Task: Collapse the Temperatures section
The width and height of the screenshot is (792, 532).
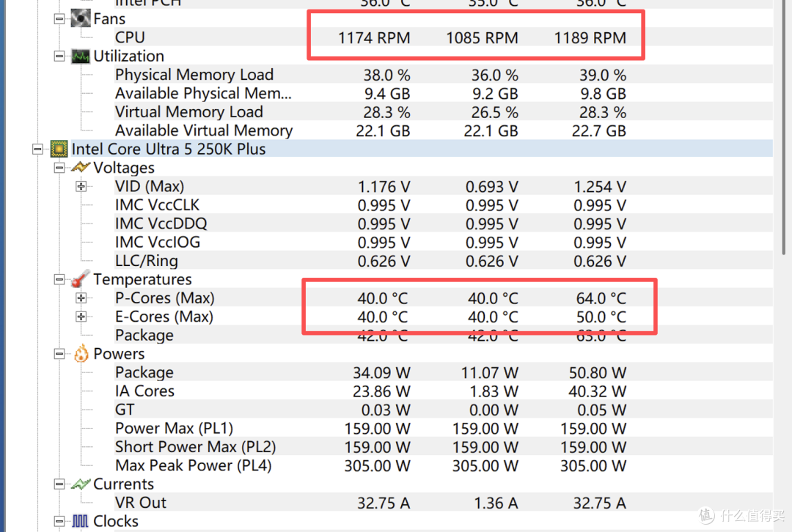Action: click(x=59, y=279)
